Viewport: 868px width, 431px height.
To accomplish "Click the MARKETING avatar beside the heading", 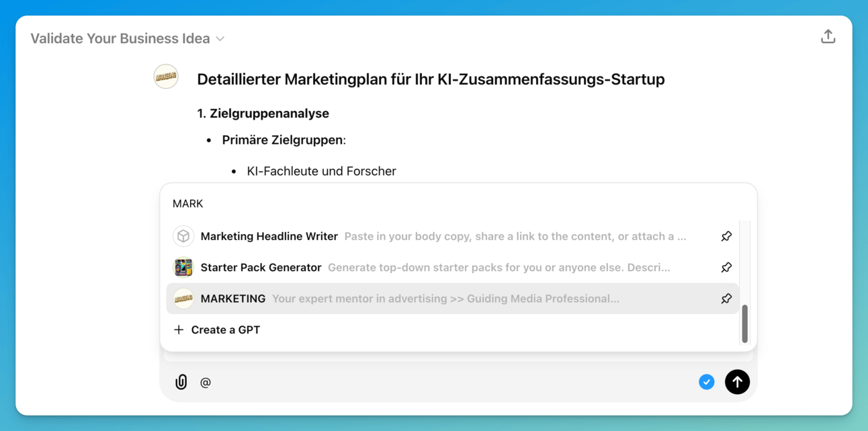I will (x=166, y=77).
